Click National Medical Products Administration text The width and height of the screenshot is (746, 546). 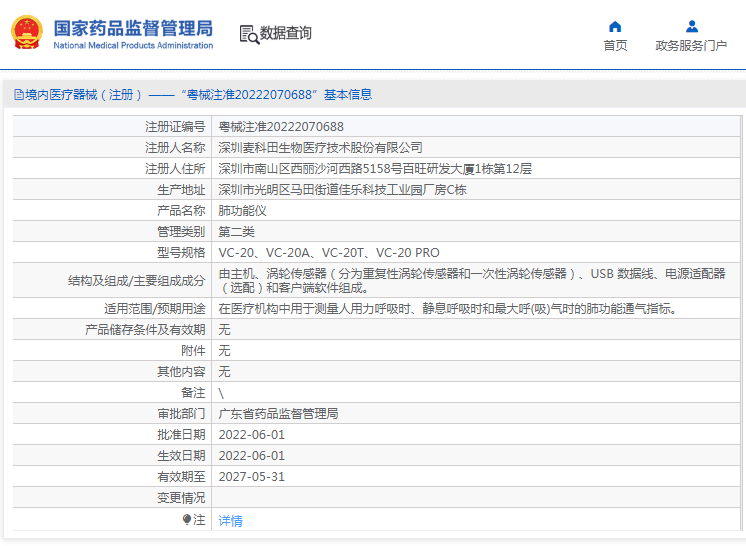point(133,45)
